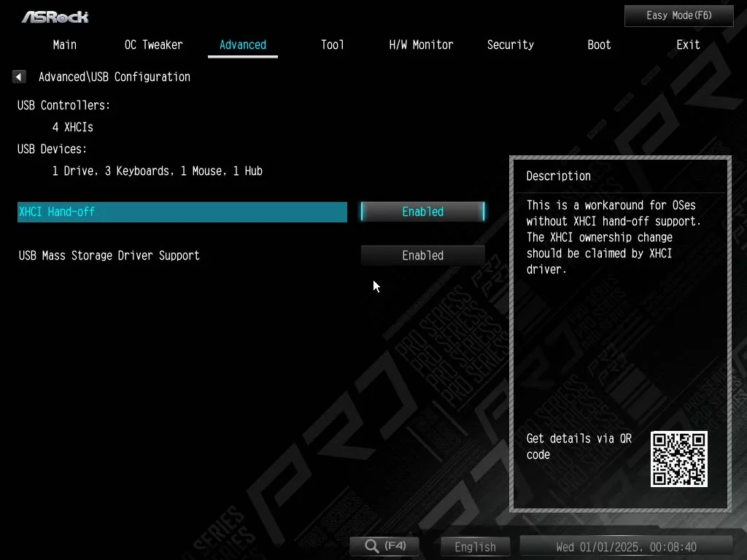Open the Tool tab
The width and height of the screenshot is (747, 560).
[x=332, y=44]
